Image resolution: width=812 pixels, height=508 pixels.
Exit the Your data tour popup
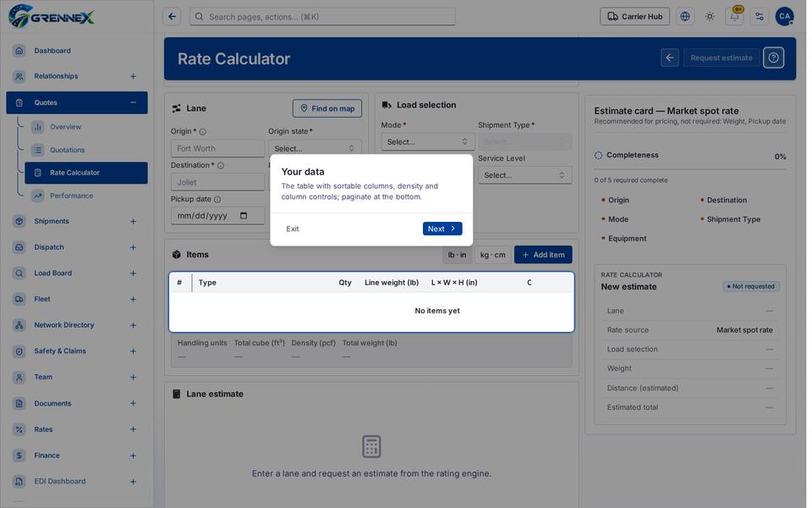click(293, 229)
